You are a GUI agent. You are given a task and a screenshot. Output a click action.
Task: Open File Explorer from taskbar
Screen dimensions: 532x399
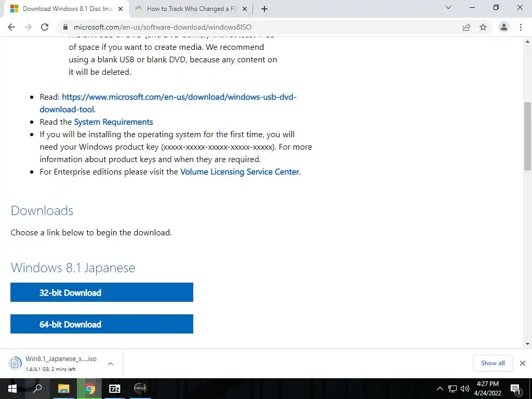(63, 389)
